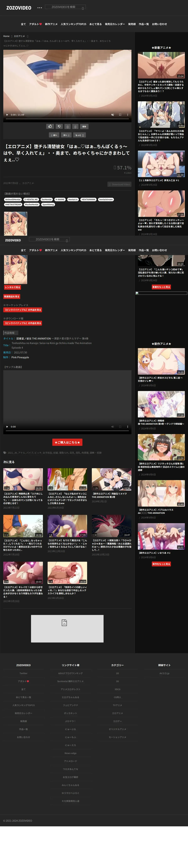Click the Pink Pineapple studio link
Image resolution: width=188 pixels, height=868 pixels.
click(x=20, y=357)
